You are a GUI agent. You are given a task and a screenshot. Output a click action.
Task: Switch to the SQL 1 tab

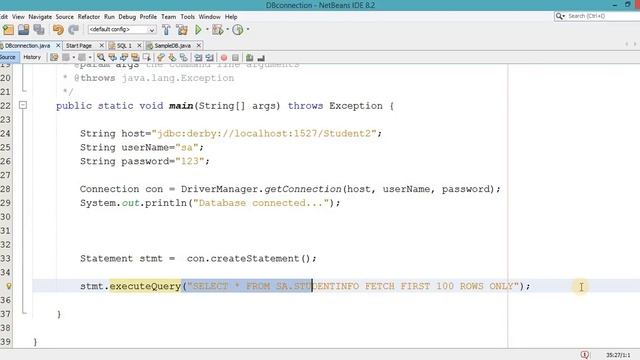[124, 46]
